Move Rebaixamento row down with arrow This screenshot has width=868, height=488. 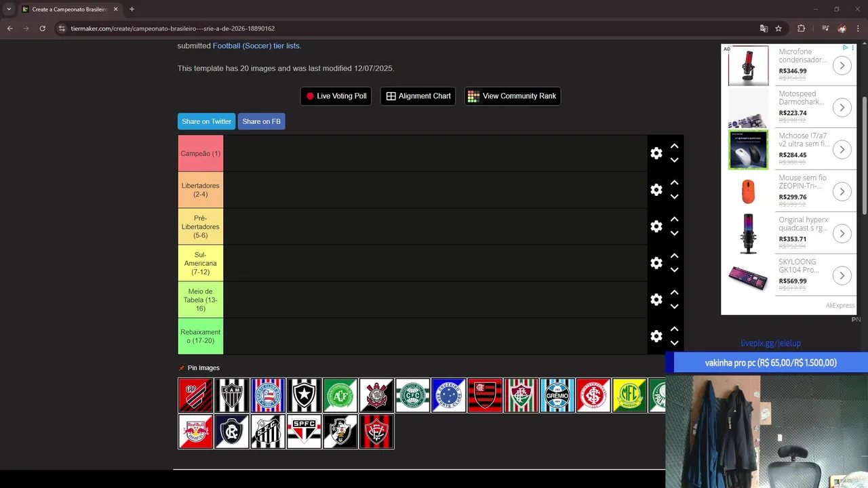674,344
